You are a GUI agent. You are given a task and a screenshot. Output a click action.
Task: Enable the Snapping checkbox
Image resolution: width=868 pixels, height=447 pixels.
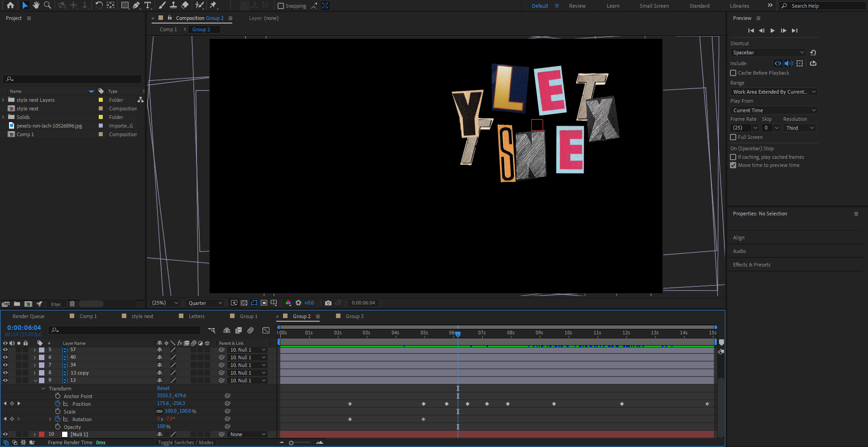(x=281, y=6)
